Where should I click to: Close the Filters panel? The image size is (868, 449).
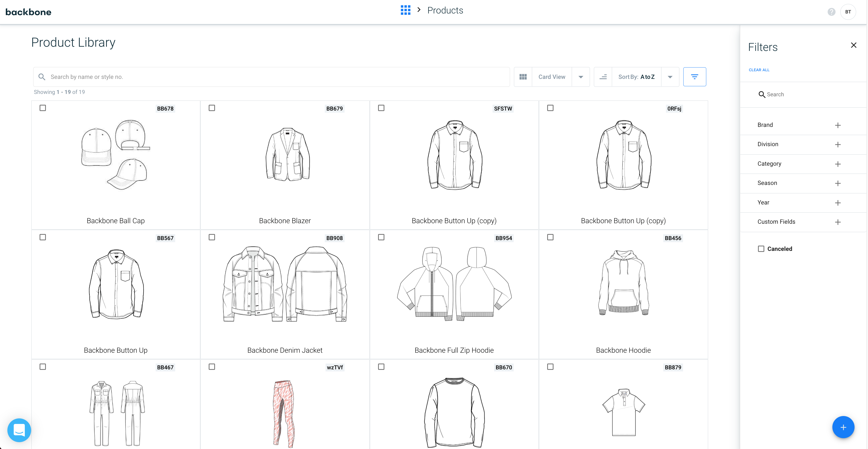[x=853, y=45]
